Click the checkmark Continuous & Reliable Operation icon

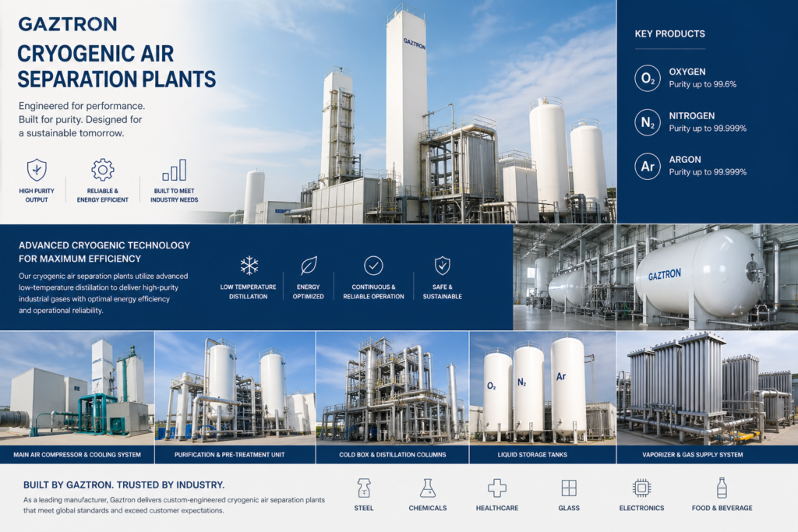point(374,266)
